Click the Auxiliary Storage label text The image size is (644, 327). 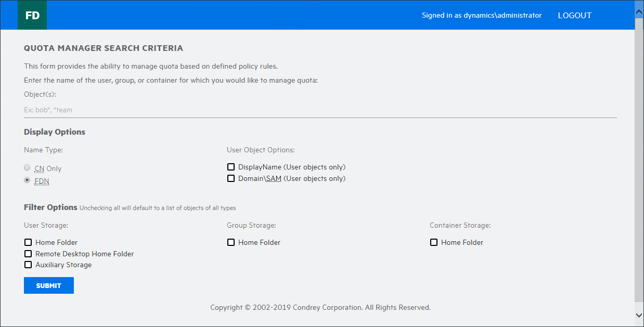tap(63, 265)
